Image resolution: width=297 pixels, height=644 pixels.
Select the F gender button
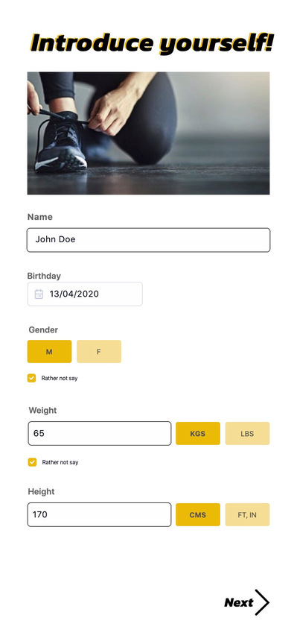pyautogui.click(x=99, y=352)
